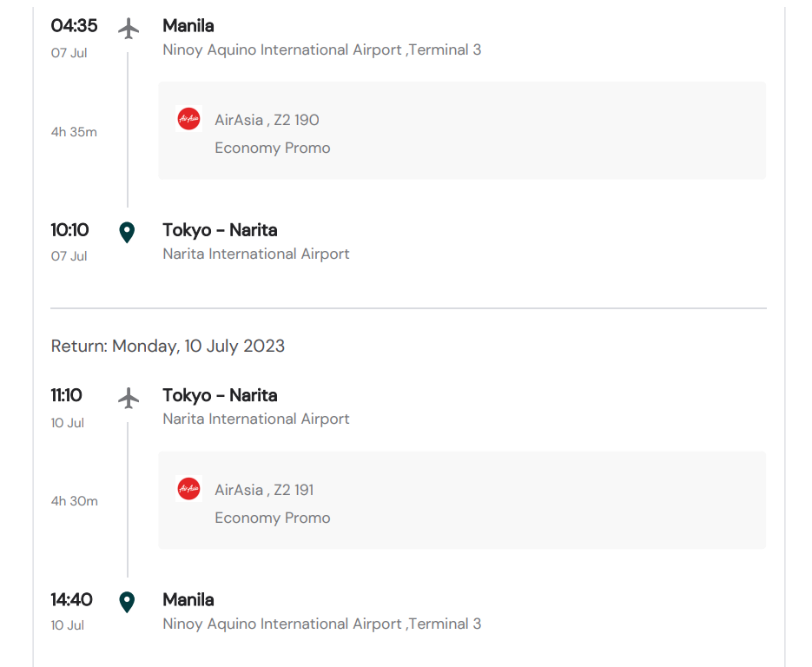Click the 04:35 departure time
Image resolution: width=812 pixels, height=667 pixels.
[74, 26]
